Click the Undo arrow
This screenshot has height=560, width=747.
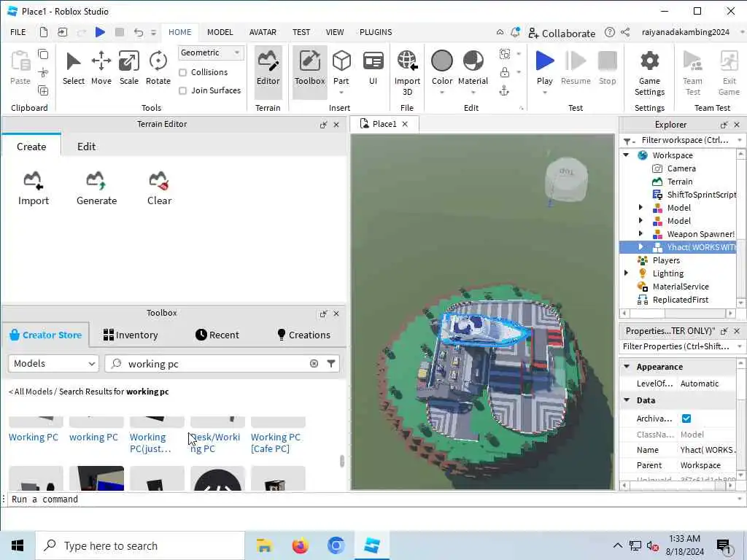pyautogui.click(x=138, y=32)
